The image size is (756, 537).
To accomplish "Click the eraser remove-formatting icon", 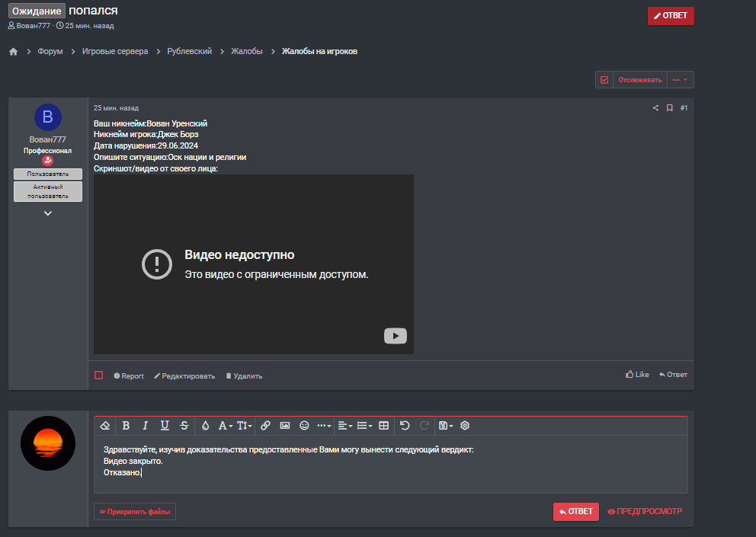I will [106, 426].
